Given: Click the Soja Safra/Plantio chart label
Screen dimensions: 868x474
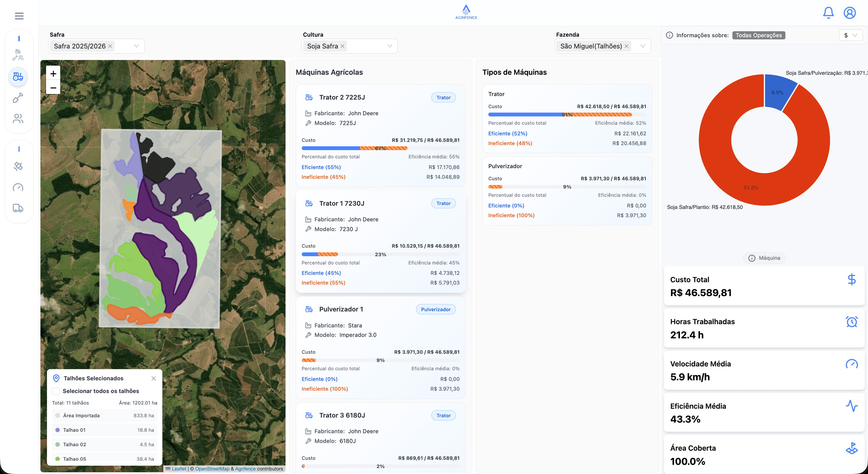Looking at the screenshot, I should 704,207.
